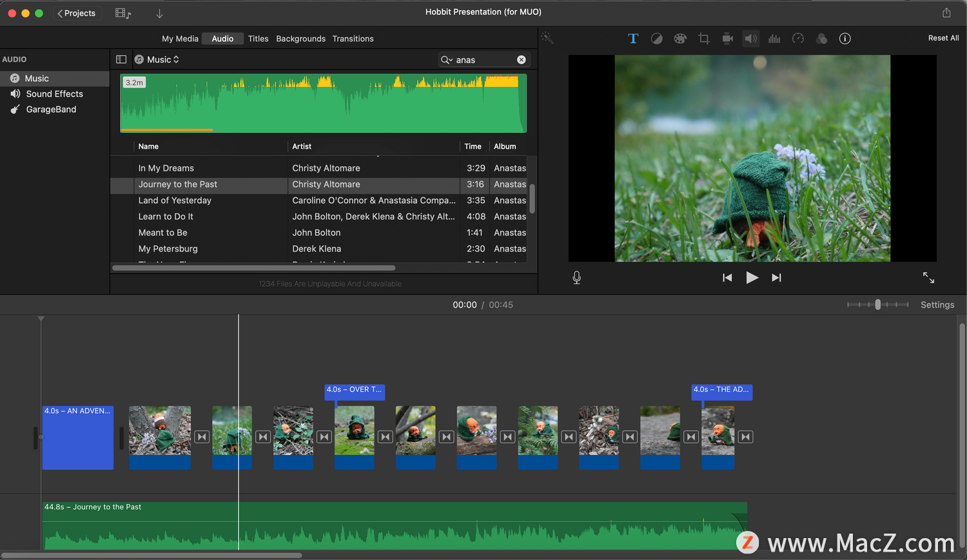Select the song 'Meant to Be'
Image resolution: width=967 pixels, height=560 pixels.
(x=318, y=233)
